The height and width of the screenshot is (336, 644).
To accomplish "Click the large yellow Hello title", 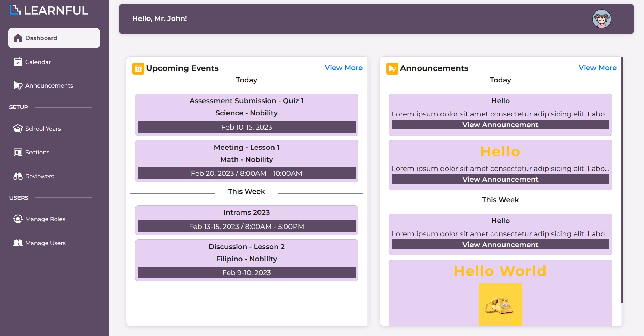I will tap(500, 151).
